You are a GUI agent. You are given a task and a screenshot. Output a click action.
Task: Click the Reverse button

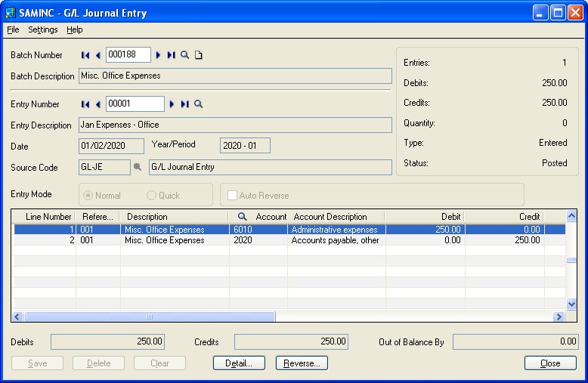(x=302, y=363)
